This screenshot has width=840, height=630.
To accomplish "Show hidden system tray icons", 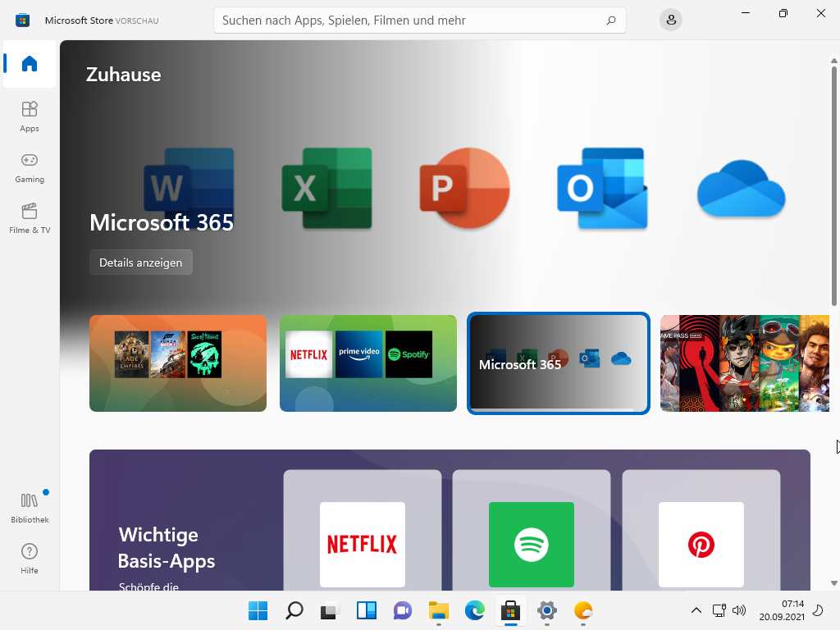I will (x=696, y=610).
